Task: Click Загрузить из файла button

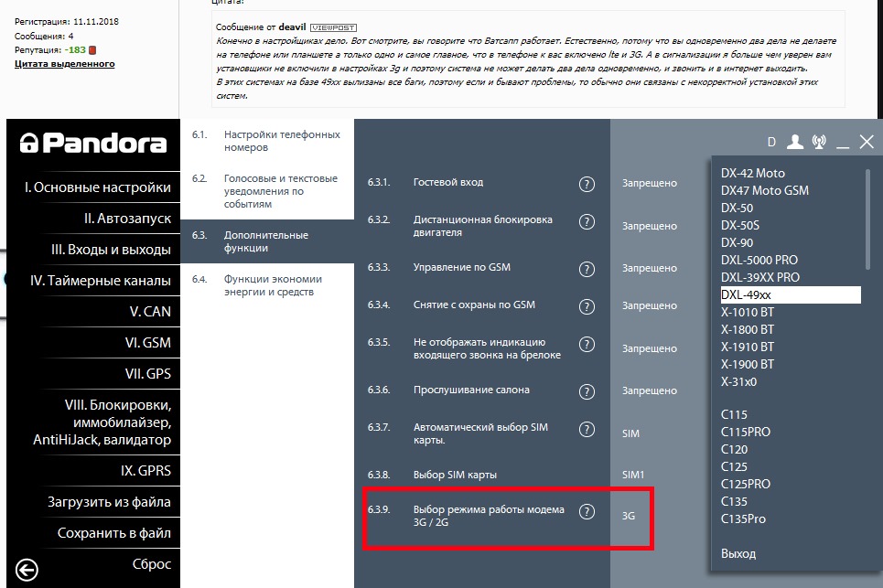Action: (109, 502)
